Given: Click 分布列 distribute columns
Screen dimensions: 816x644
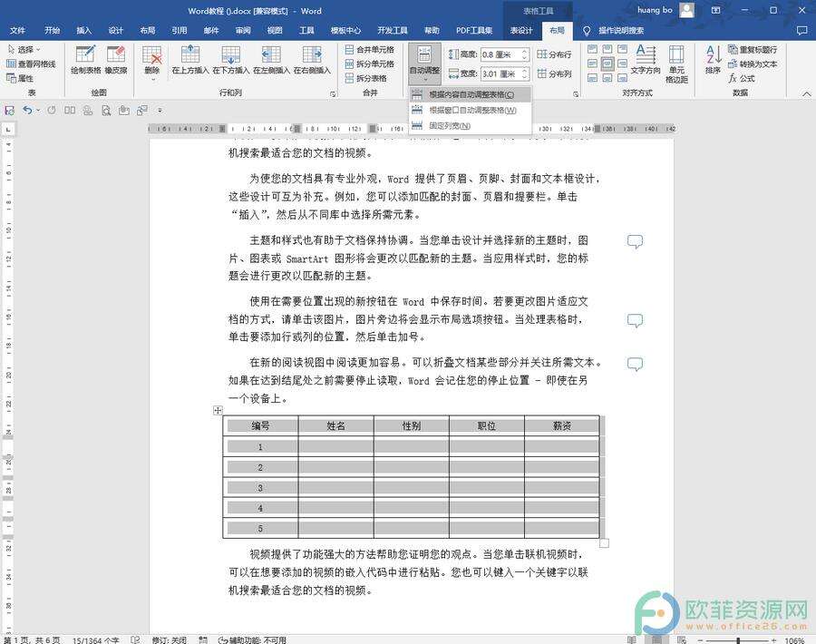Looking at the screenshot, I should coord(554,73).
